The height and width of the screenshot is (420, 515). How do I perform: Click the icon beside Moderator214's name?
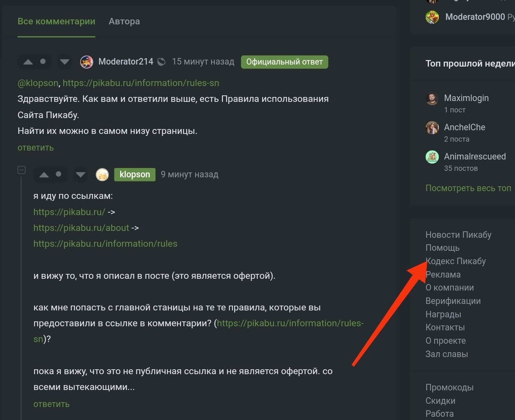click(162, 62)
